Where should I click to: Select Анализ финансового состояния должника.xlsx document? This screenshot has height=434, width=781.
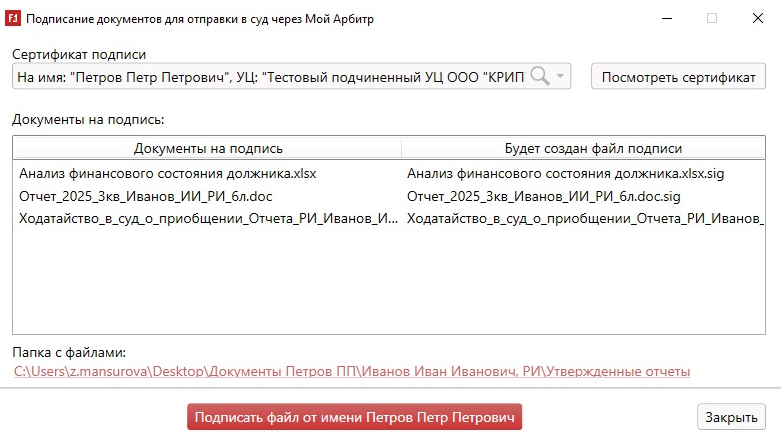[x=167, y=174]
